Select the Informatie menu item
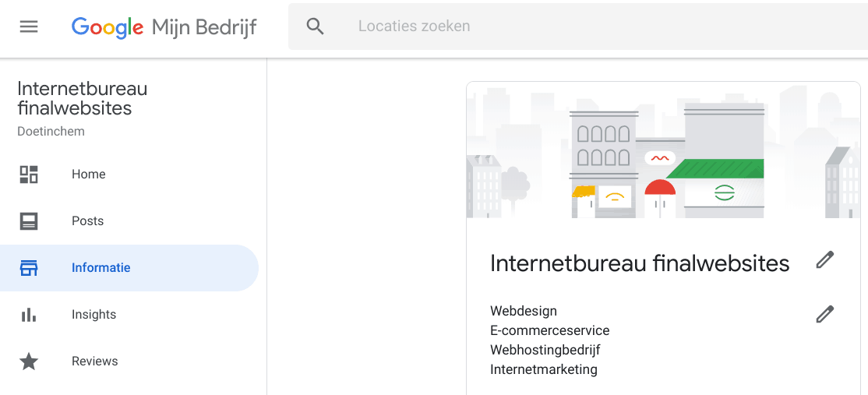The height and width of the screenshot is (395, 868). coord(129,268)
